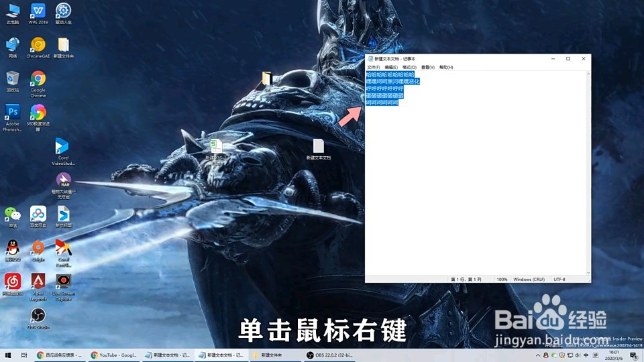Viewport: 644px width, 362px height.
Task: Minimize the Notepad window
Action: 553,59
